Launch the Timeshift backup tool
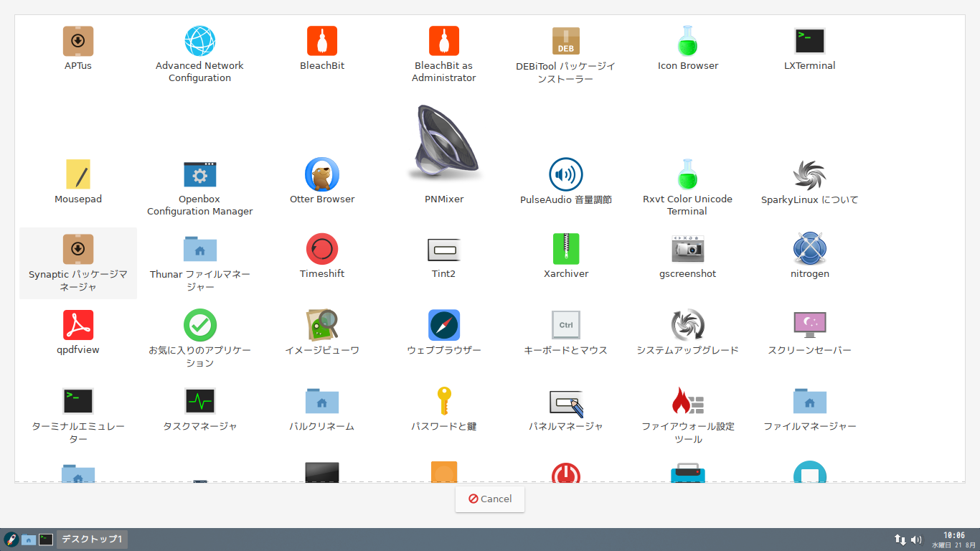The width and height of the screenshot is (980, 551). pyautogui.click(x=322, y=249)
